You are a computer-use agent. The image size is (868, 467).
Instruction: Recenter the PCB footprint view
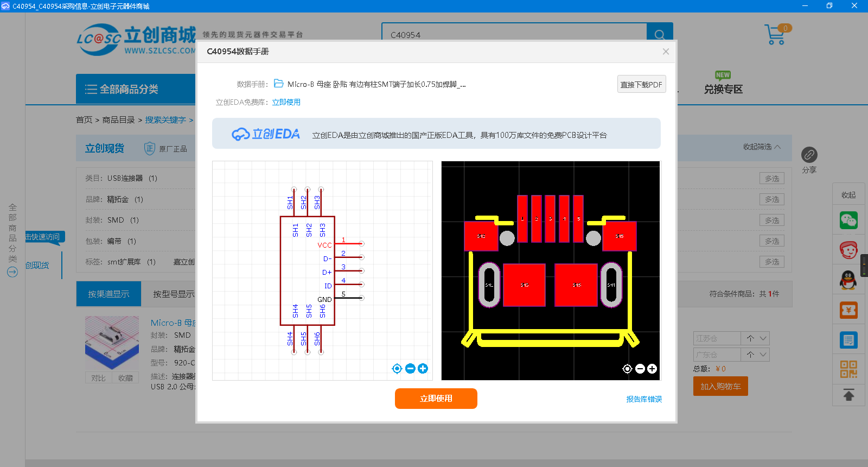(x=627, y=369)
